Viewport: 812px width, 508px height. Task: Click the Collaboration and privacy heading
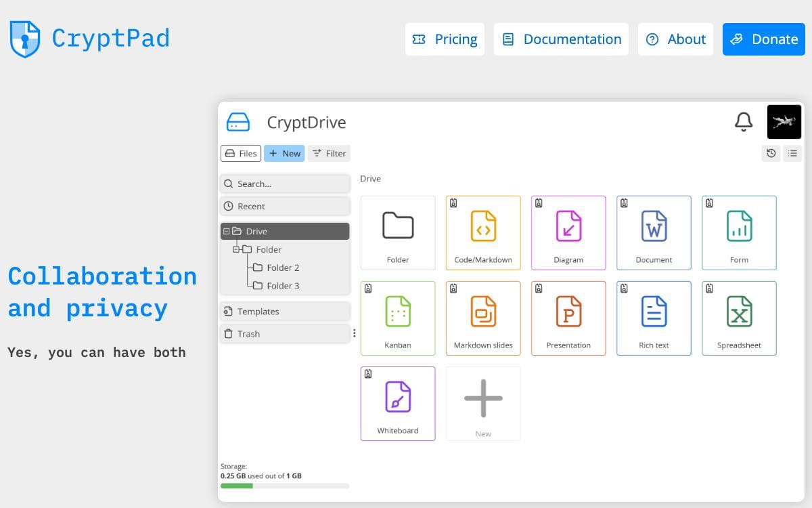(102, 292)
